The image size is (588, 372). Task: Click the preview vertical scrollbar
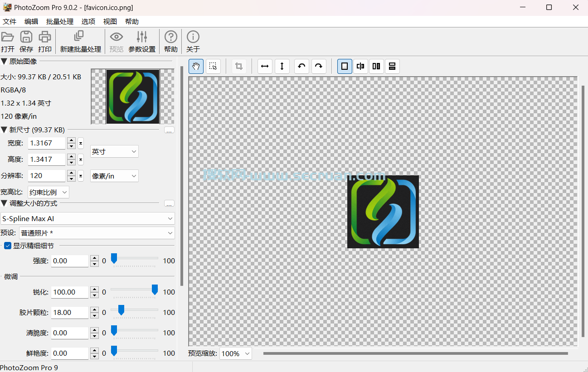[x=583, y=210]
